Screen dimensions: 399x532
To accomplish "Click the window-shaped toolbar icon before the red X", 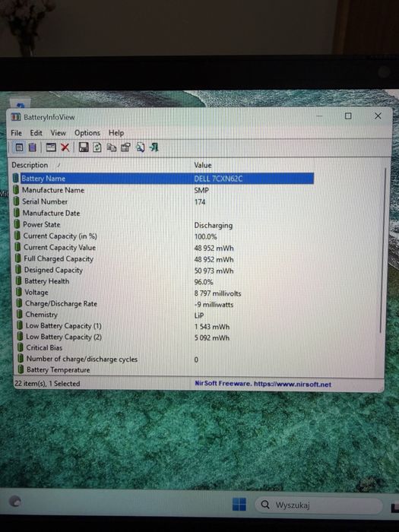I will tap(51, 147).
